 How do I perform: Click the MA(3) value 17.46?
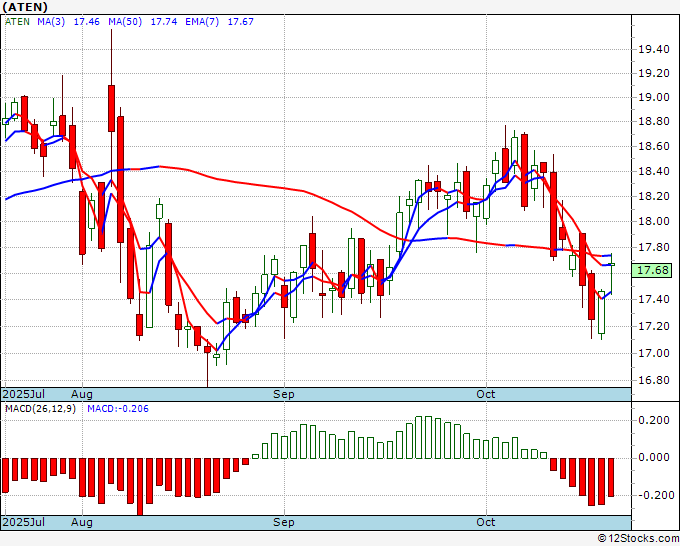click(87, 22)
